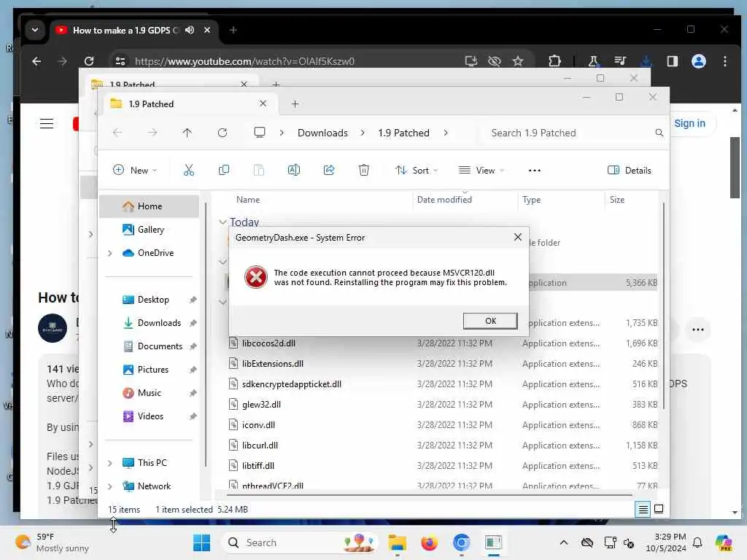747x560 pixels.
Task: Open a new tab in the front Explorer window
Action: (x=295, y=104)
